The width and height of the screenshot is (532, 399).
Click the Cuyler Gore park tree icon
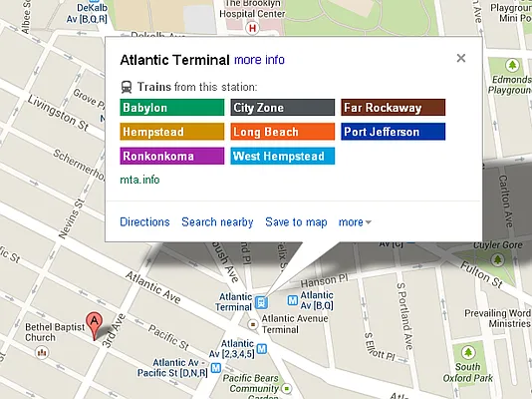[498, 260]
